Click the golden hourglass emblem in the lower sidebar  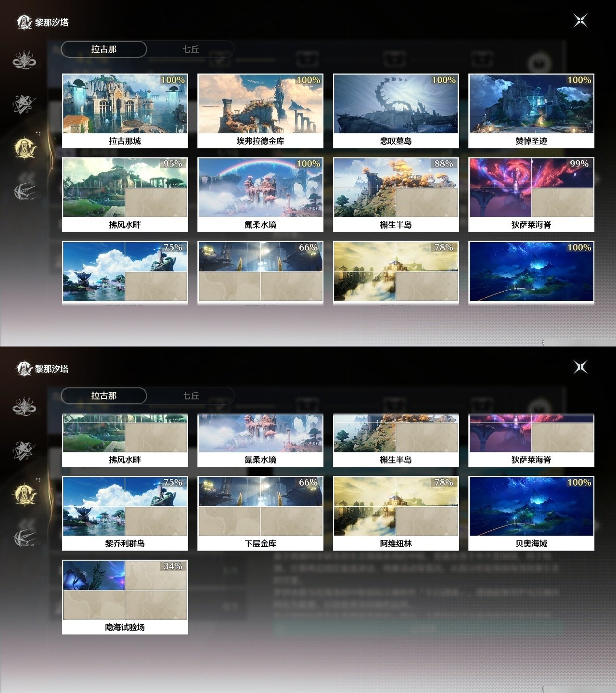tap(25, 495)
